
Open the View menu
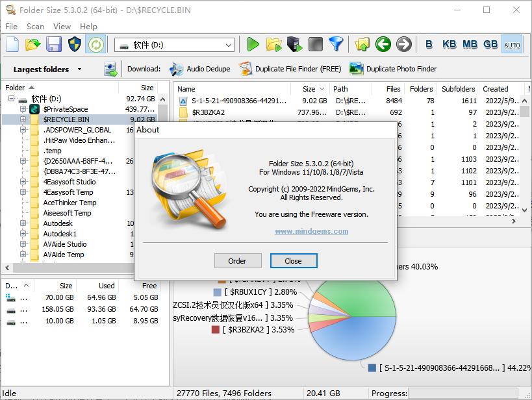click(62, 26)
